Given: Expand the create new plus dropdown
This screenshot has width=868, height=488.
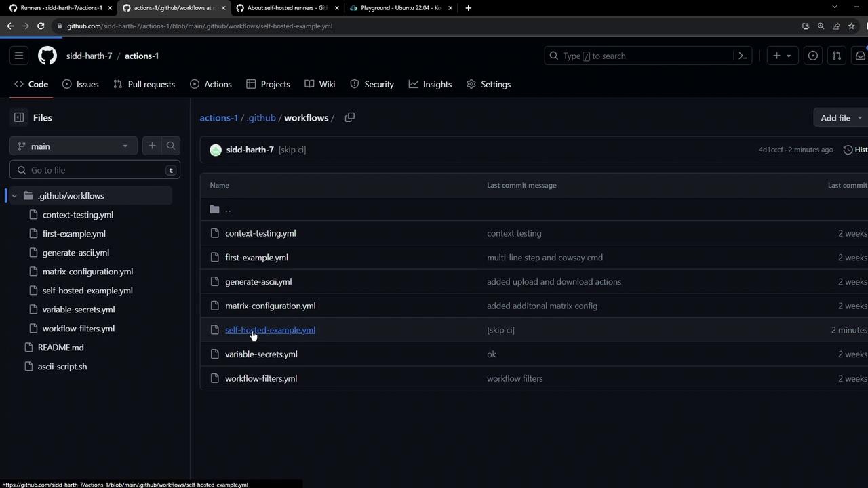Looking at the screenshot, I should click(x=782, y=56).
